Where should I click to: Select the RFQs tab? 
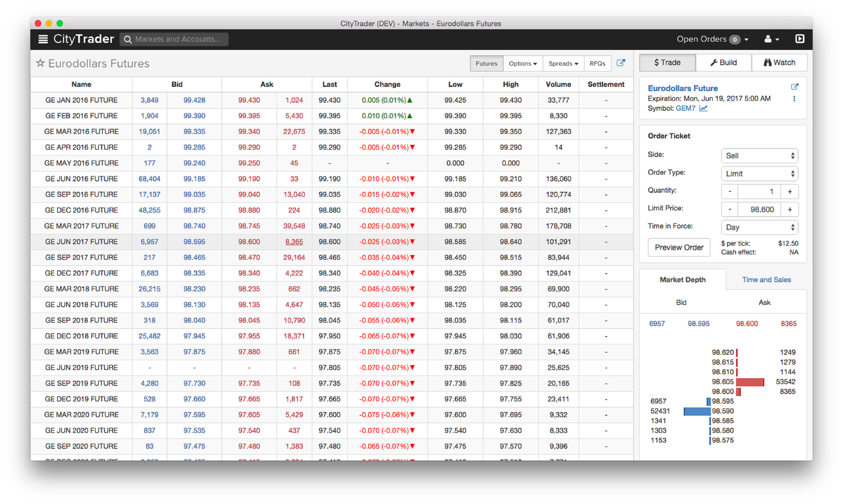tap(597, 63)
